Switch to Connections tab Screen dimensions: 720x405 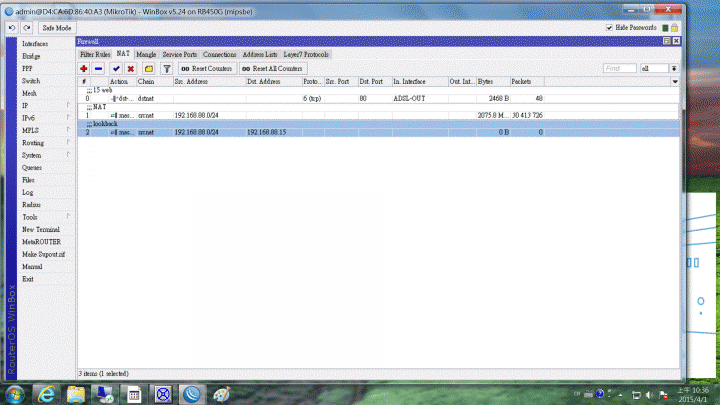(219, 55)
